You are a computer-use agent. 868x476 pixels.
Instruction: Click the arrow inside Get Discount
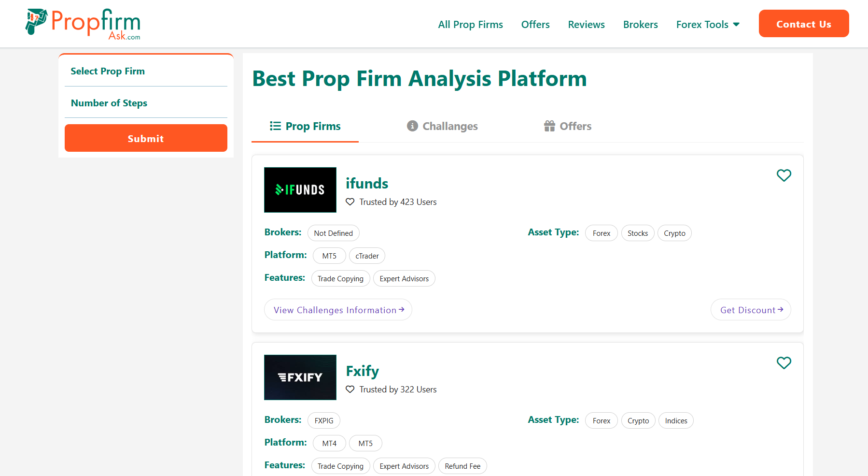(781, 309)
